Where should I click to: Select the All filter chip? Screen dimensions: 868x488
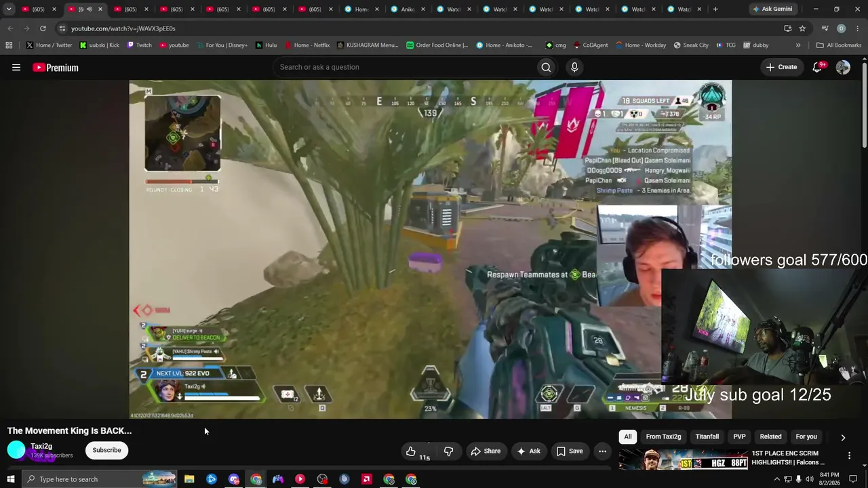[x=628, y=436]
